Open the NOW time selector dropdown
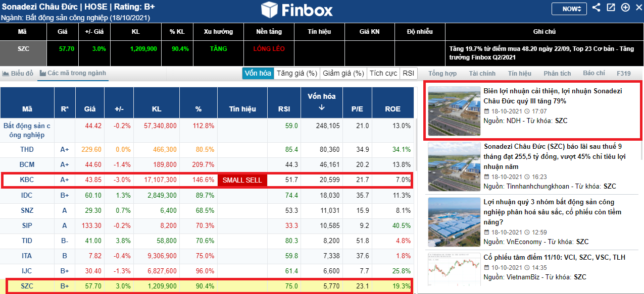 tap(569, 9)
